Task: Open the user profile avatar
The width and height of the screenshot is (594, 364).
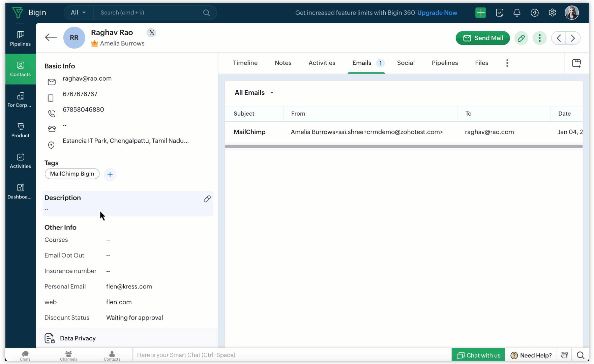Action: pyautogui.click(x=572, y=13)
